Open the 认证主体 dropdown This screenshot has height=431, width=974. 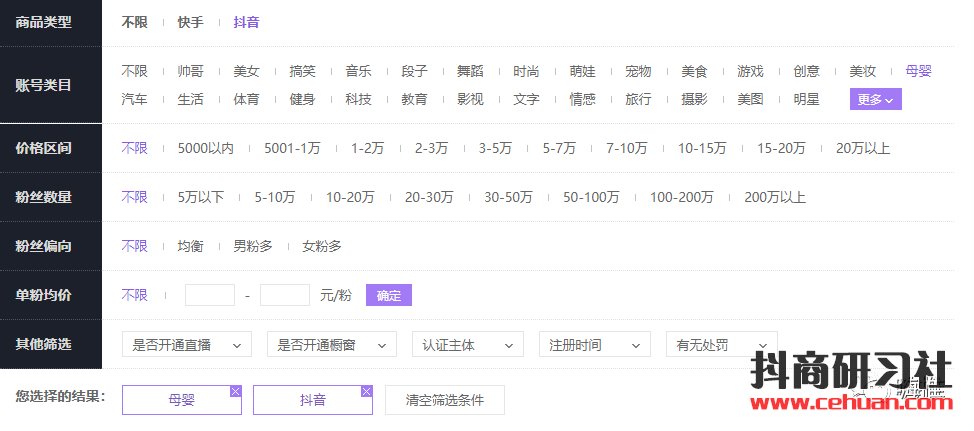tap(467, 345)
